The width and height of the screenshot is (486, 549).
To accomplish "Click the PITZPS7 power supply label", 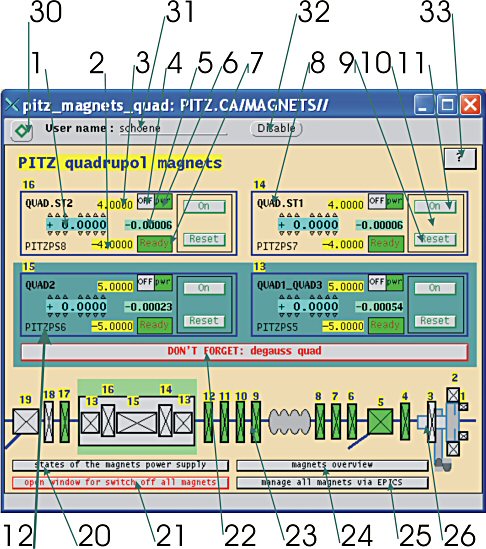I will click(277, 246).
